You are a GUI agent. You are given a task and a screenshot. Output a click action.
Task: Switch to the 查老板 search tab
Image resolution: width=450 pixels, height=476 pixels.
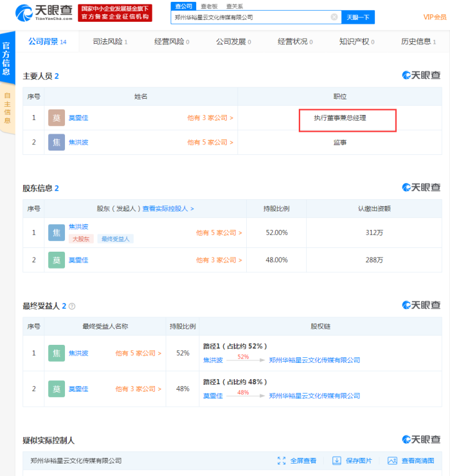point(209,6)
